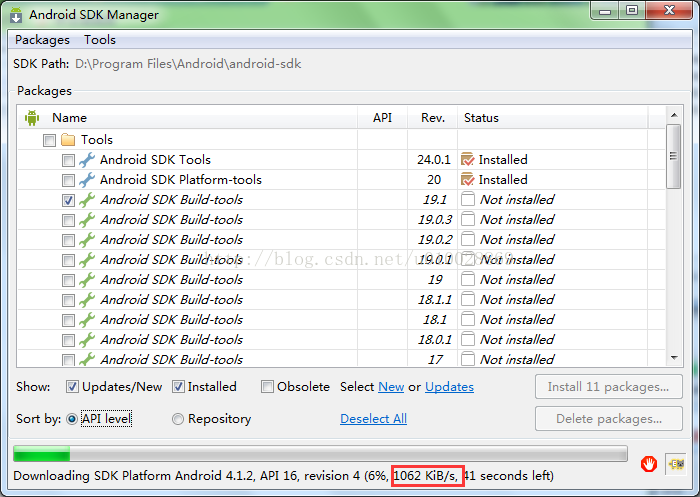
Task: Open the Packages menu
Action: [x=42, y=40]
